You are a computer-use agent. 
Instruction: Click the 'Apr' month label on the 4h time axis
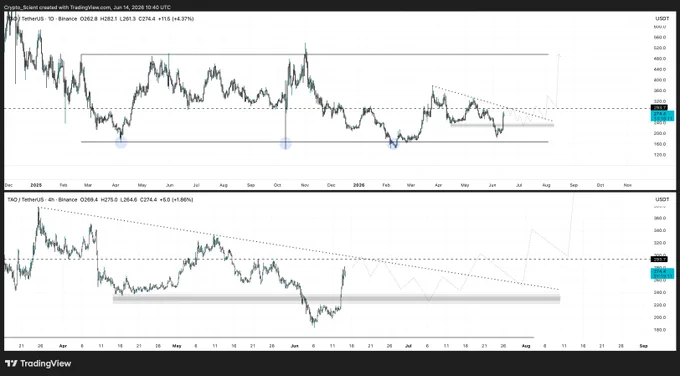[63, 346]
